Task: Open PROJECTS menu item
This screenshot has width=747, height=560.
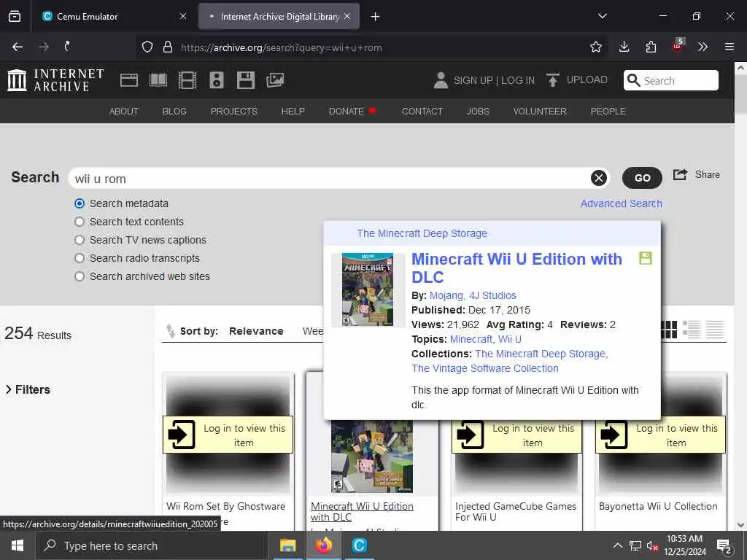Action: pyautogui.click(x=234, y=112)
